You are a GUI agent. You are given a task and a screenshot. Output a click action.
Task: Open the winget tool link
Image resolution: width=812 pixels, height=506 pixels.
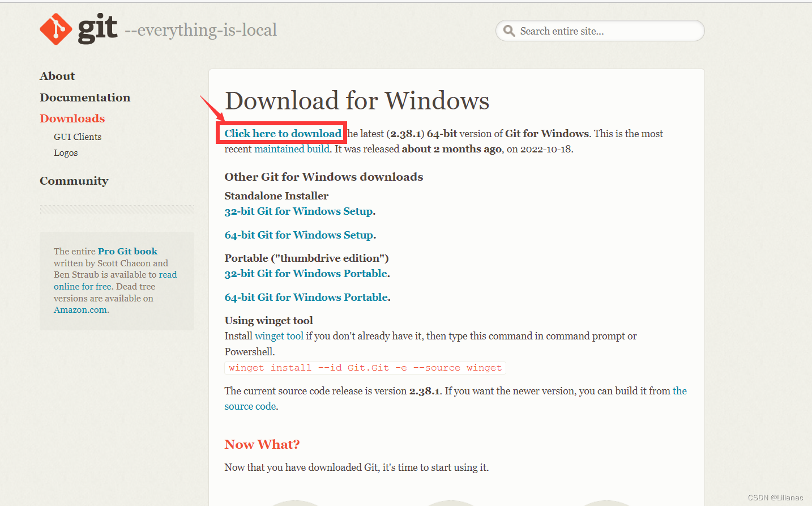pyautogui.click(x=279, y=336)
